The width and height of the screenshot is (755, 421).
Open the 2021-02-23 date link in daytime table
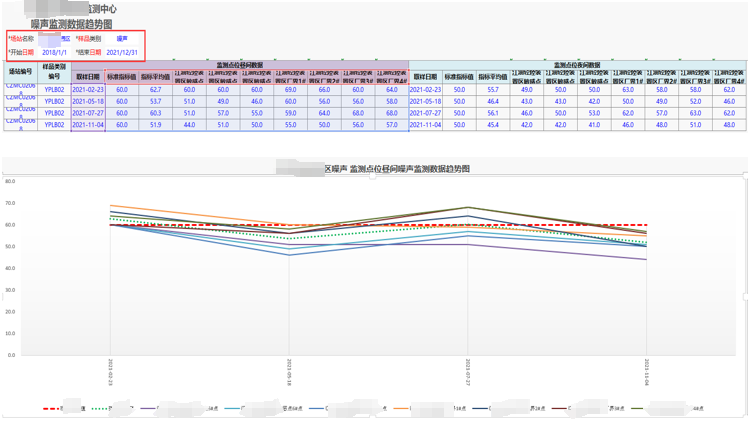88,90
